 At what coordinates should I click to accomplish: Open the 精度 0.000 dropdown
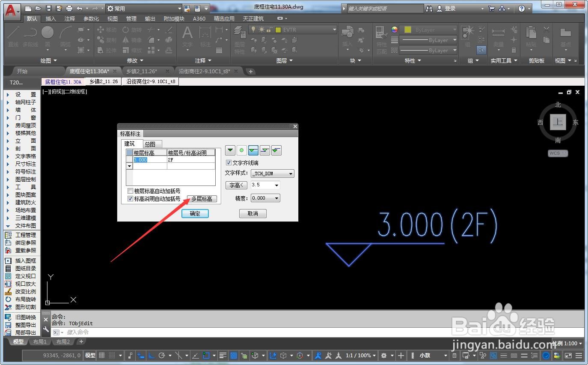[265, 198]
